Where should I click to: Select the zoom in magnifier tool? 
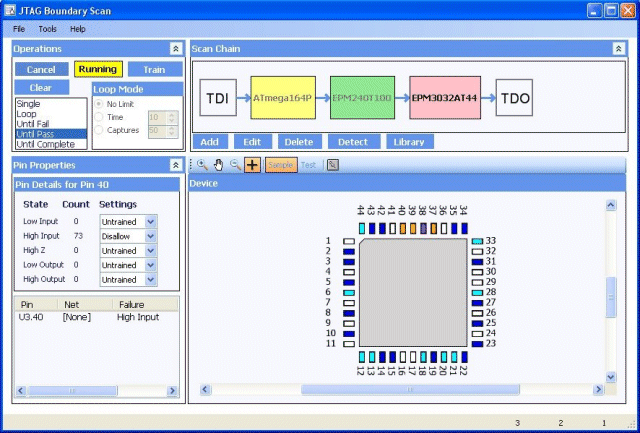[202, 165]
